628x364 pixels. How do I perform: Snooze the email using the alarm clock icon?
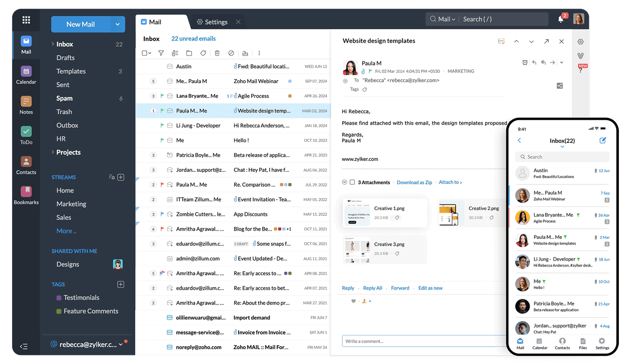(525, 62)
